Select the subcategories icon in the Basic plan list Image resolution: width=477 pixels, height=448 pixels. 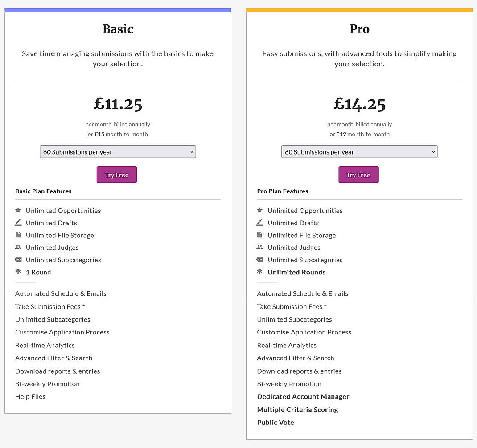click(x=18, y=260)
